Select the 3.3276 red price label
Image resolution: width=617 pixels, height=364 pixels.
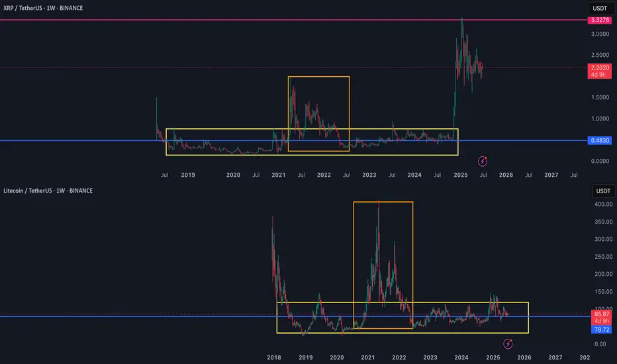(600, 20)
